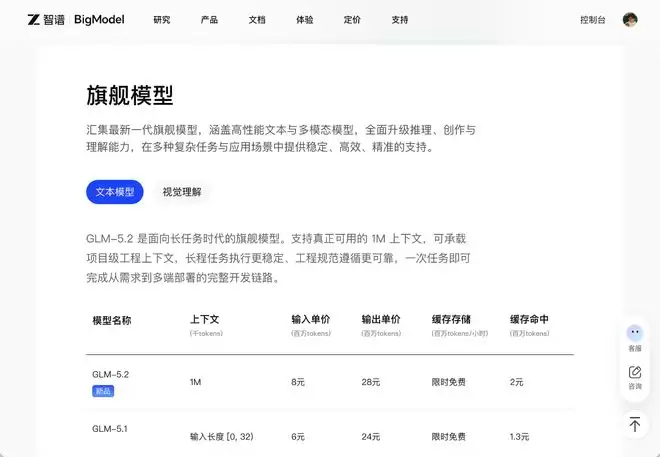
Task: Click the 1M context cell for GLM-5.2
Action: (195, 382)
